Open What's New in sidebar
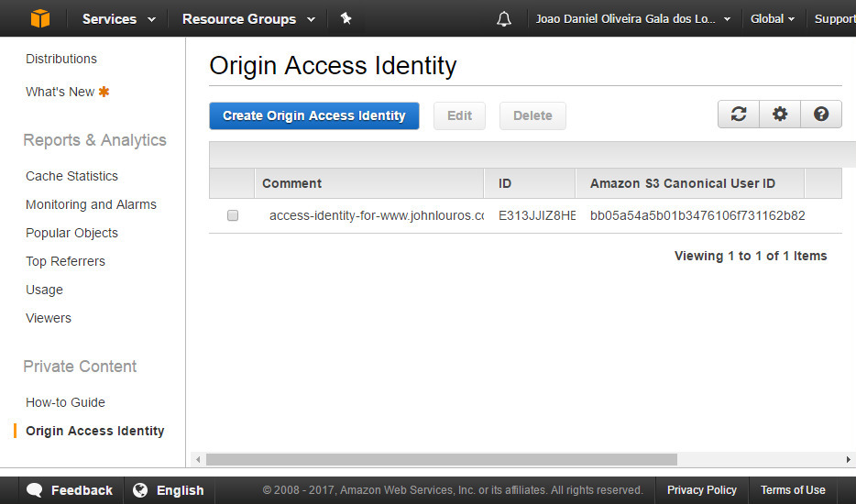This screenshot has height=504, width=856. 60,92
